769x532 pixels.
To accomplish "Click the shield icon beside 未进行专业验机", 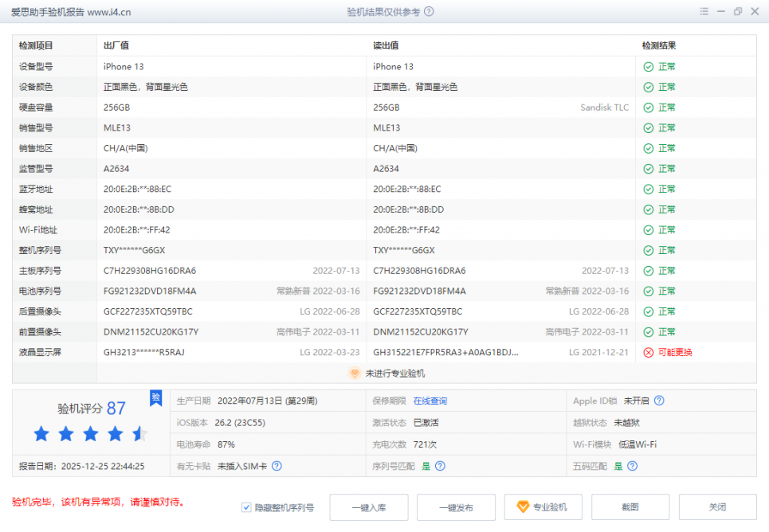I will tap(355, 373).
